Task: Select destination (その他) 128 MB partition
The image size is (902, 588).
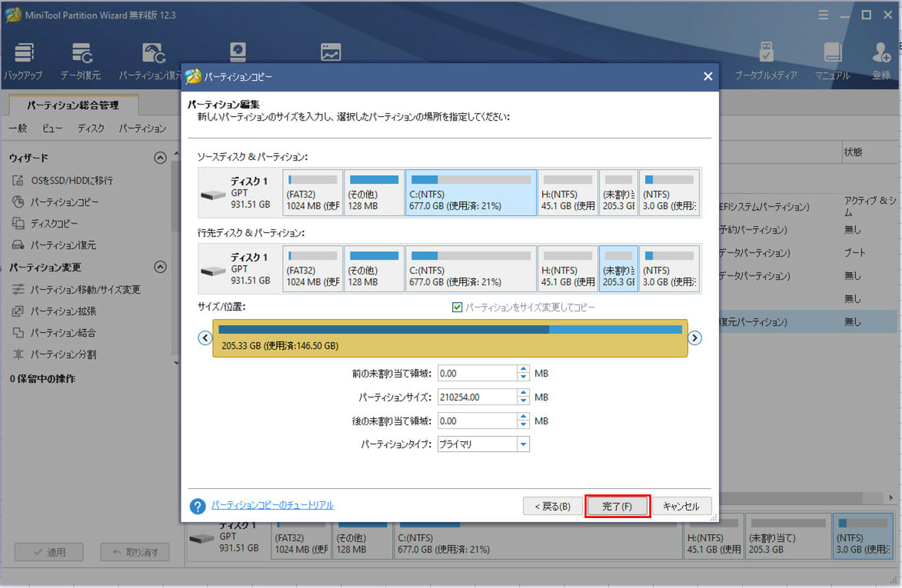Action: [374, 269]
